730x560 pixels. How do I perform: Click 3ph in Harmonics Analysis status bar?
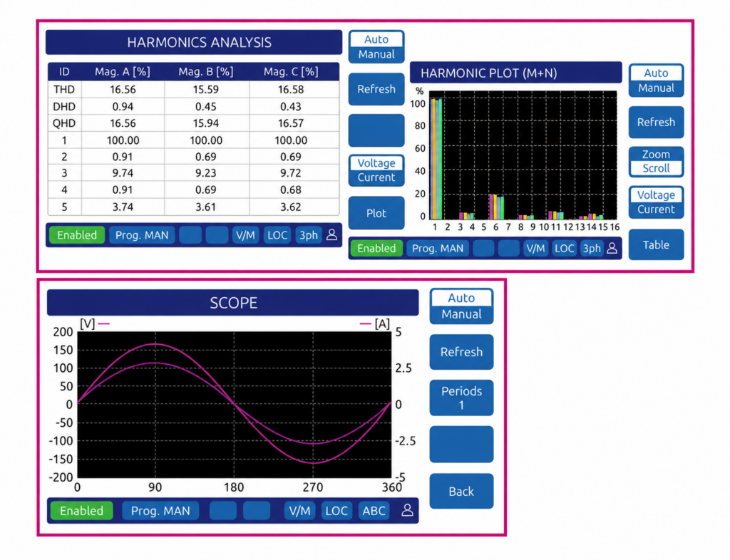coord(308,235)
